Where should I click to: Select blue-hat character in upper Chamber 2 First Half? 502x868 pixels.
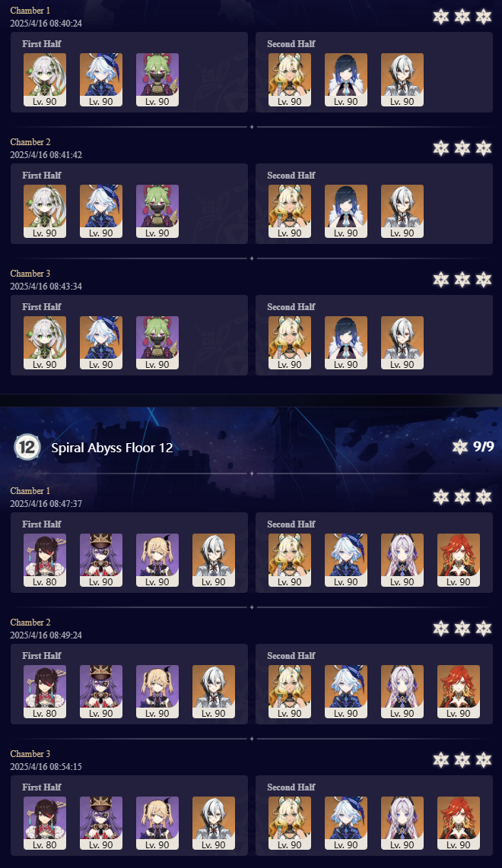pos(101,211)
